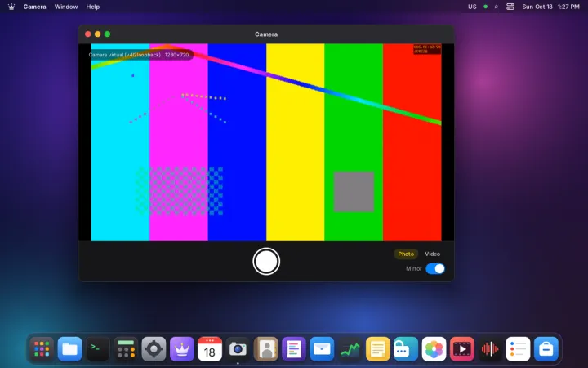588x368 pixels.
Task: Click the crown system menu icon
Action: click(11, 7)
